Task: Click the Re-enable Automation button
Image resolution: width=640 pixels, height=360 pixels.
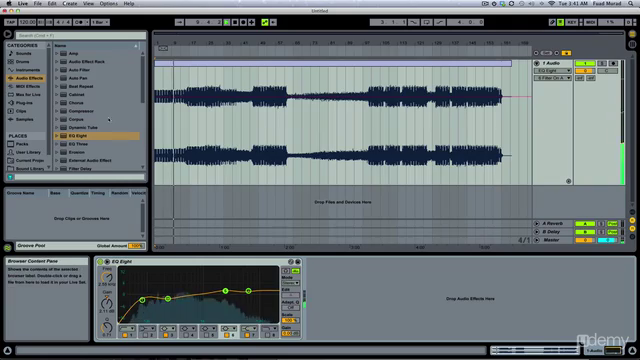Action: point(273,22)
